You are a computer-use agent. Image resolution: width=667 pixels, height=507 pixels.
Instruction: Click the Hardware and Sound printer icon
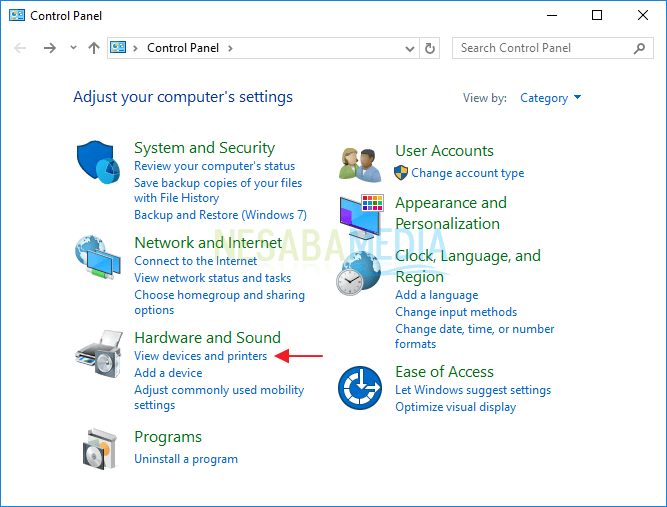[x=99, y=354]
